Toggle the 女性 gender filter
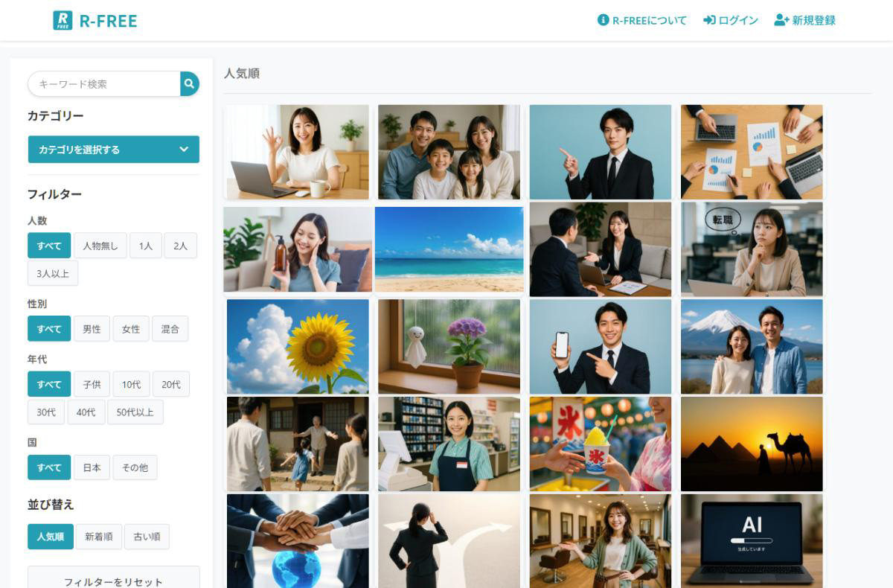 [x=131, y=329]
